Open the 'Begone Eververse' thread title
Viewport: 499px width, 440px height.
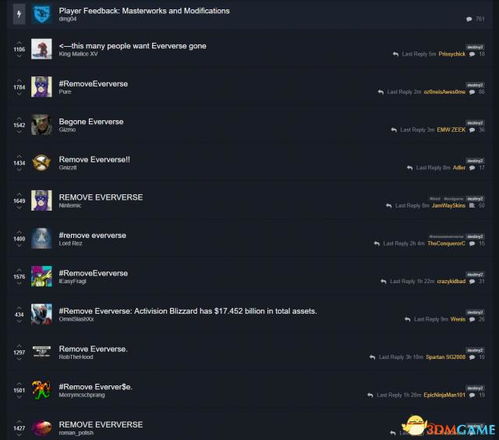click(x=91, y=122)
